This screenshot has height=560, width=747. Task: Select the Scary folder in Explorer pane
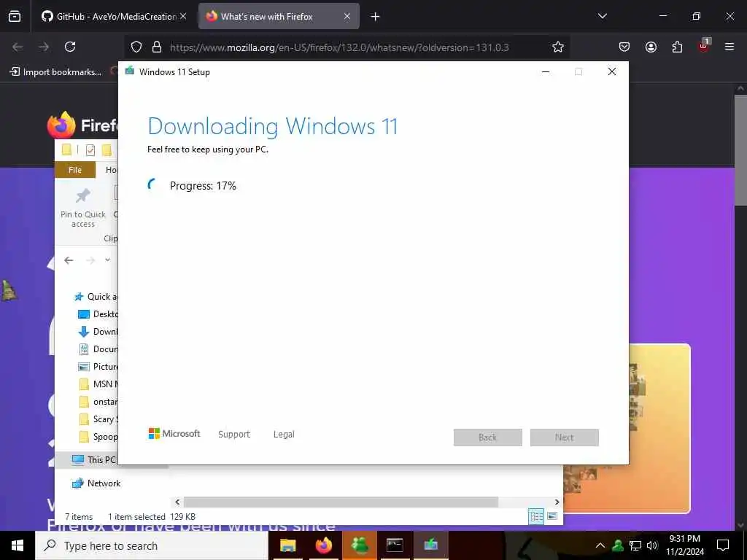coord(98,419)
